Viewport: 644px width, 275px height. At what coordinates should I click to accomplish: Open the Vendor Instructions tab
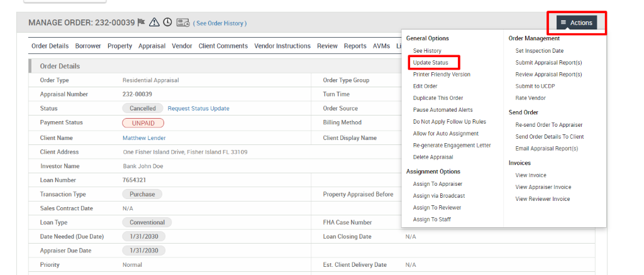(282, 46)
